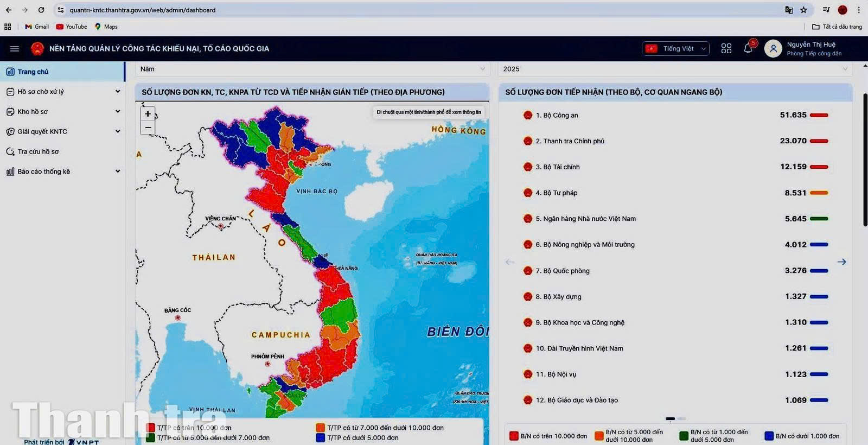Open the Năm period dropdown
The height and width of the screenshot is (445, 868).
tap(312, 69)
